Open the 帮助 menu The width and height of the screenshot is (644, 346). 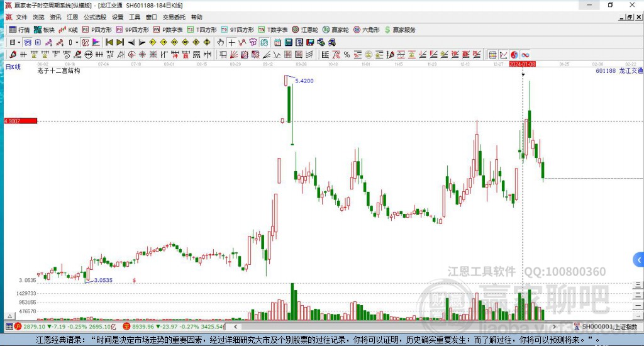197,17
